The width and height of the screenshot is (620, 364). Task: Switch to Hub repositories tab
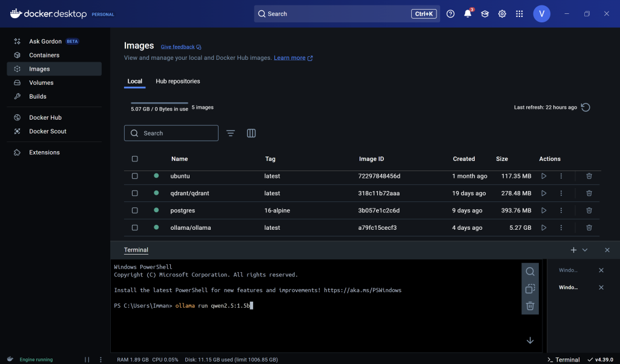[x=178, y=82]
